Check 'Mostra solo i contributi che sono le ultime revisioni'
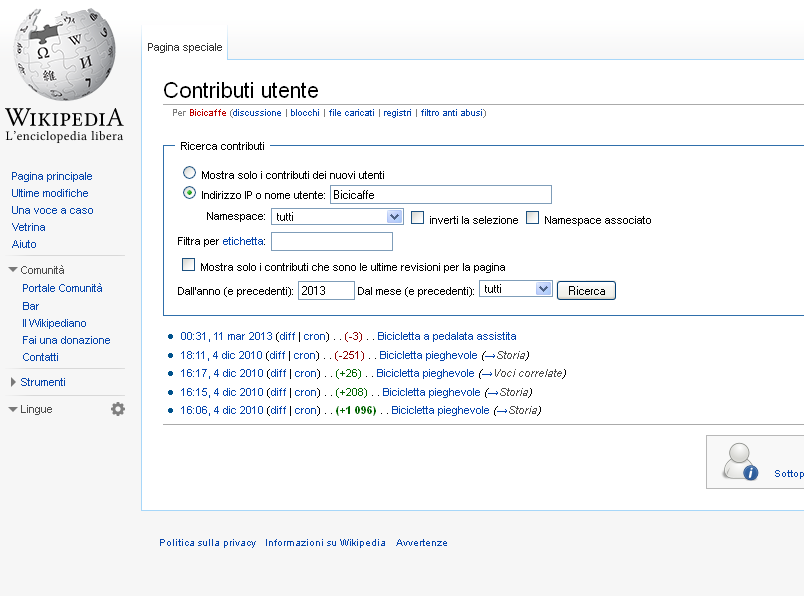The height and width of the screenshot is (596, 804). 189,265
